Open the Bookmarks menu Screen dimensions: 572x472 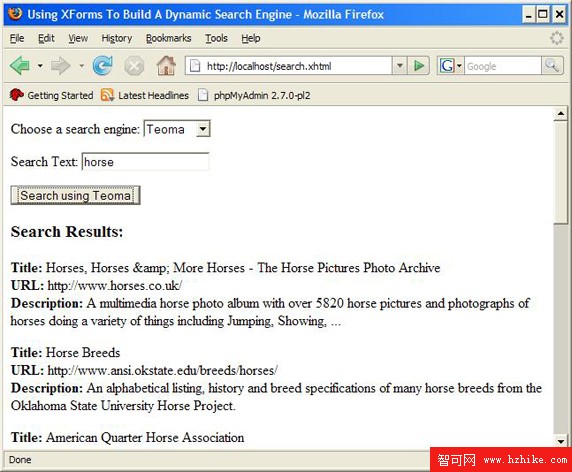[x=169, y=38]
